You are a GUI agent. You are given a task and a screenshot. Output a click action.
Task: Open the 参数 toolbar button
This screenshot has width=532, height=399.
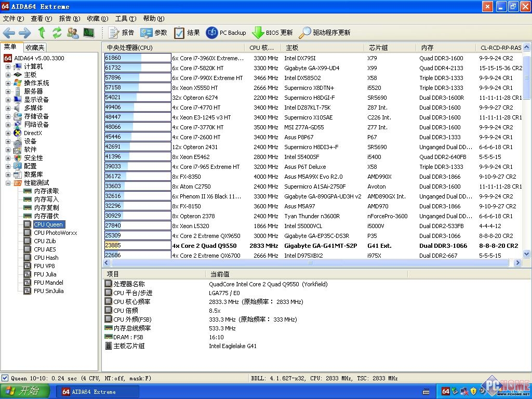[x=154, y=33]
